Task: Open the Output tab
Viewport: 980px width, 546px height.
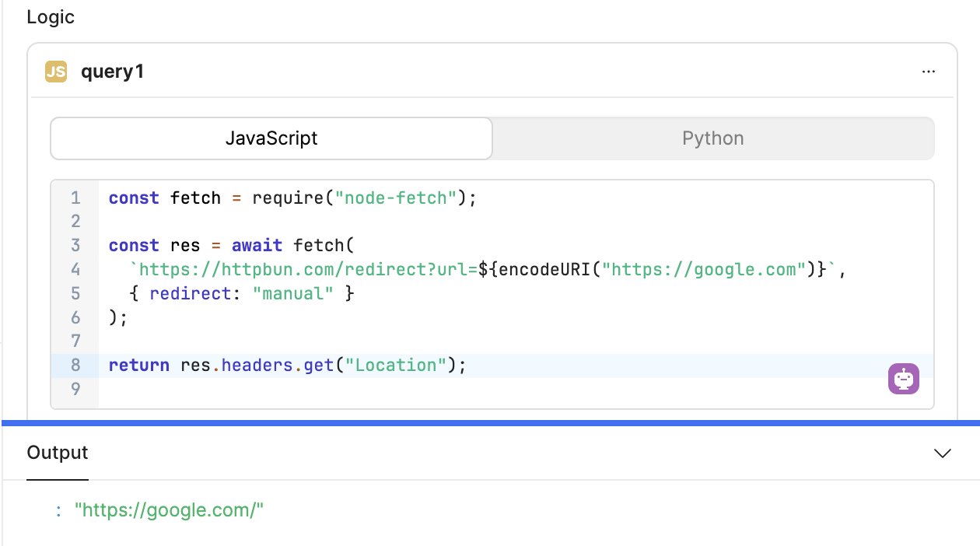Action: [x=58, y=453]
